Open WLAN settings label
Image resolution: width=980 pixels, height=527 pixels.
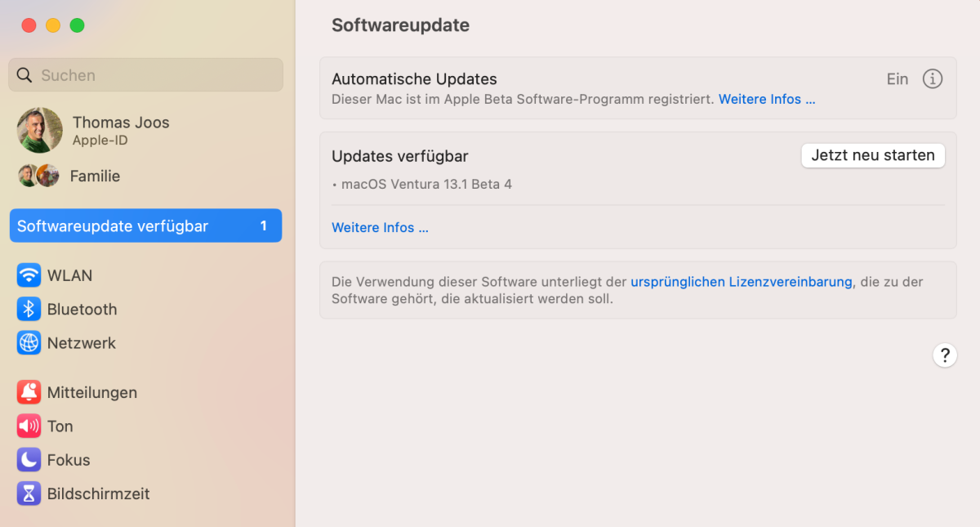(x=69, y=275)
